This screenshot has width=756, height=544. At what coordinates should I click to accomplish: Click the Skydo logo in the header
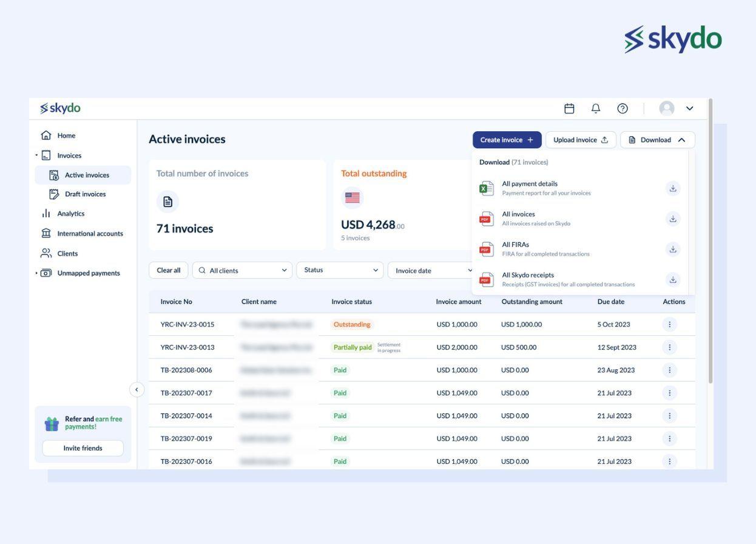point(60,107)
